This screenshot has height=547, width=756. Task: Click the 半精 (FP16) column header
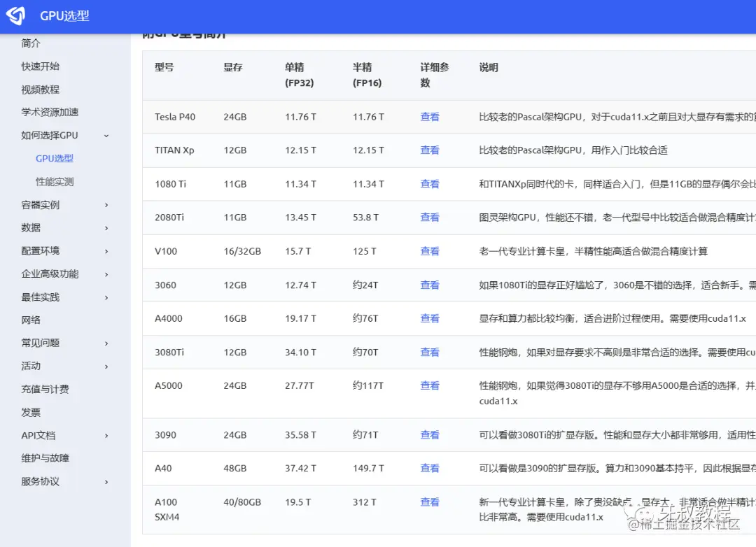[367, 75]
